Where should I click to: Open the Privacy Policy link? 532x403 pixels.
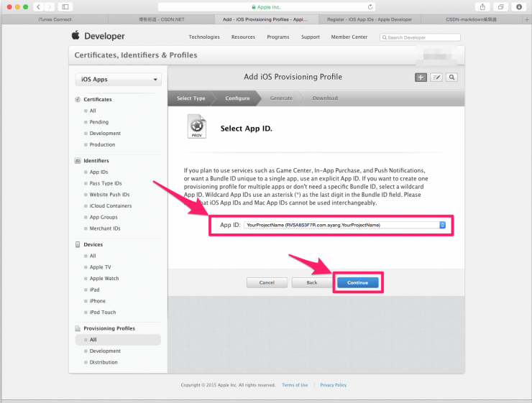tap(334, 385)
